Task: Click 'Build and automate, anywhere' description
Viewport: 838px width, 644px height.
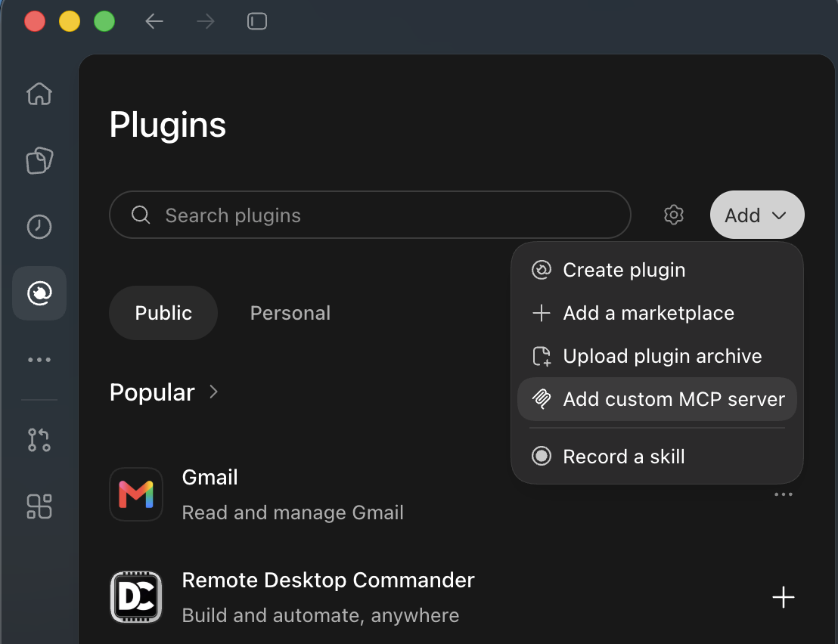Action: coord(320,616)
